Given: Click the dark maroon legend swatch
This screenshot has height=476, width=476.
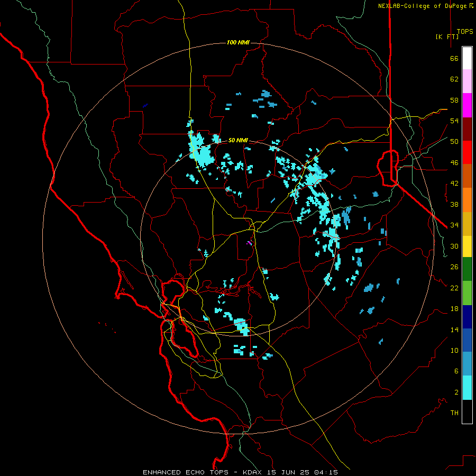Looking at the screenshot, I should pos(467,129).
